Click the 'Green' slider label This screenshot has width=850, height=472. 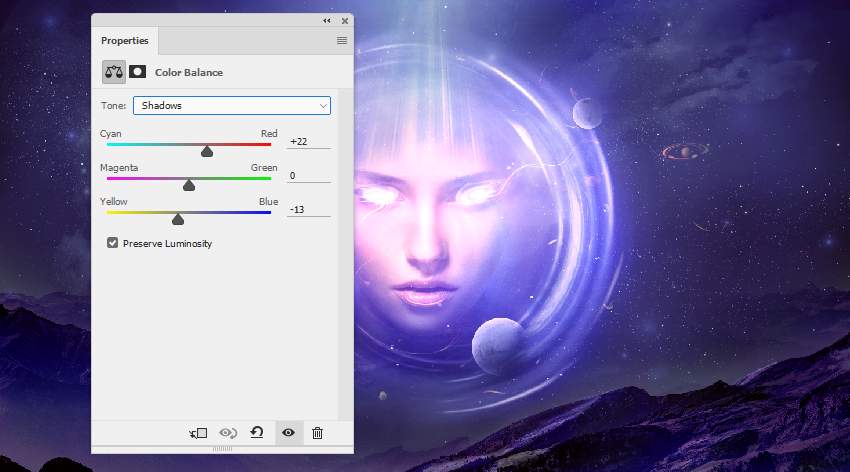point(264,168)
